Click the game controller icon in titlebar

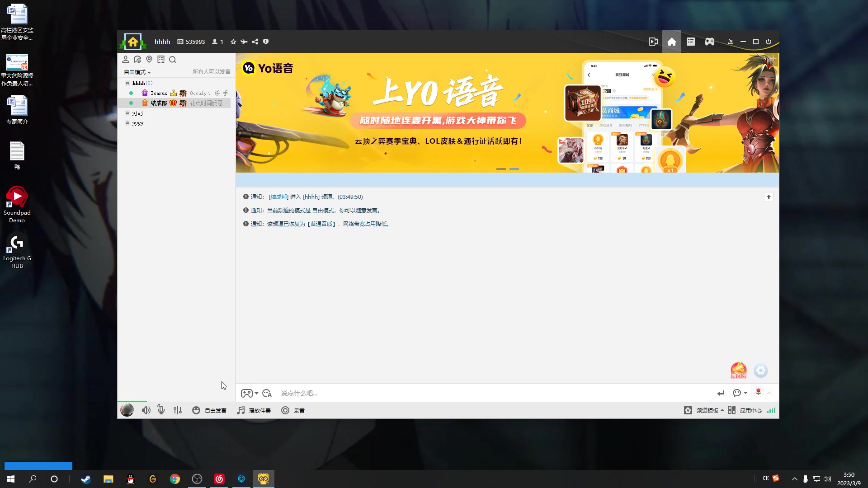[709, 41]
